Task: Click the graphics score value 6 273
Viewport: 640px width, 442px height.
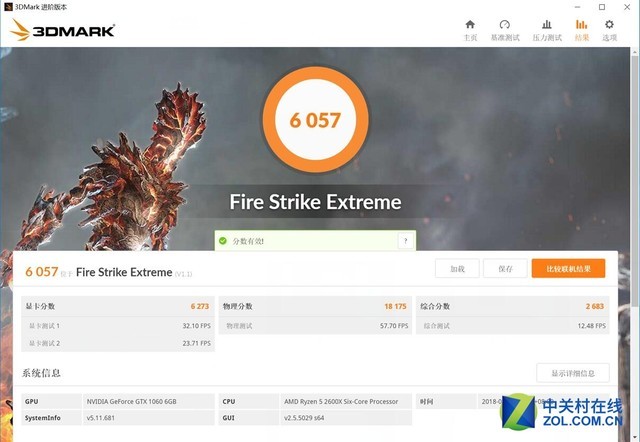Action: coord(200,306)
